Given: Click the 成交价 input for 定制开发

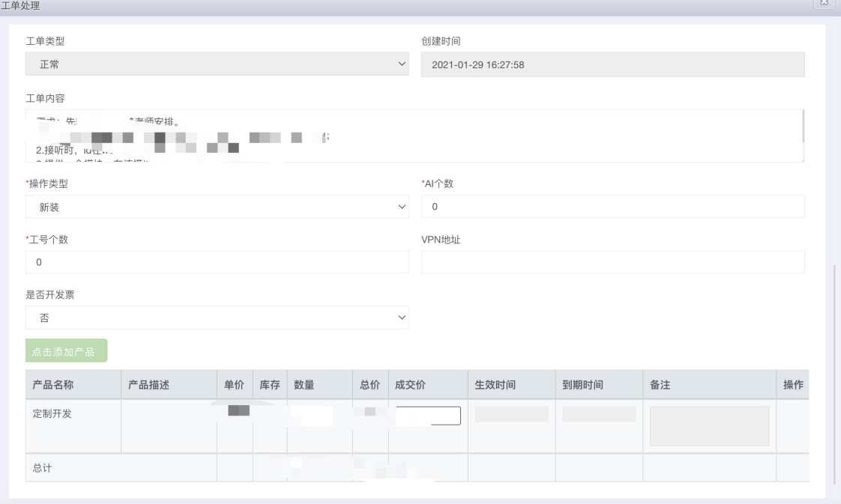Looking at the screenshot, I should point(427,416).
